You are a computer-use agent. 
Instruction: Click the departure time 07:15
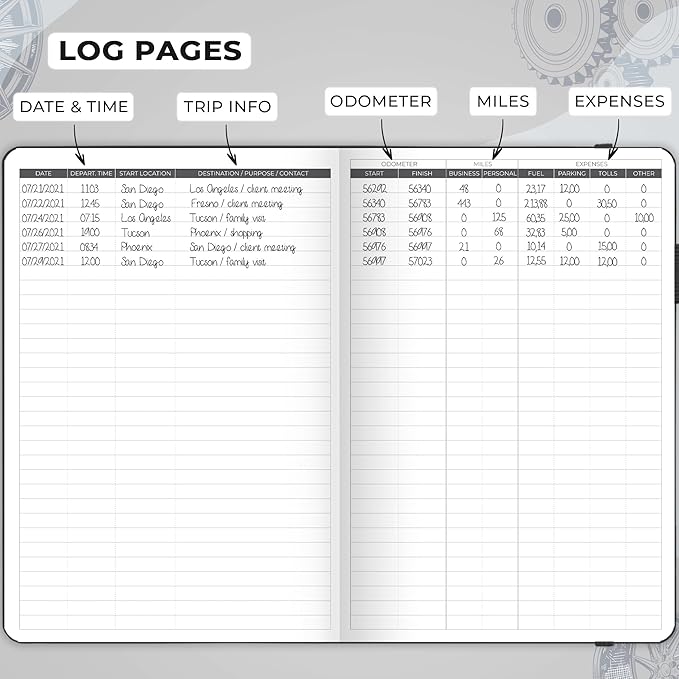click(90, 218)
